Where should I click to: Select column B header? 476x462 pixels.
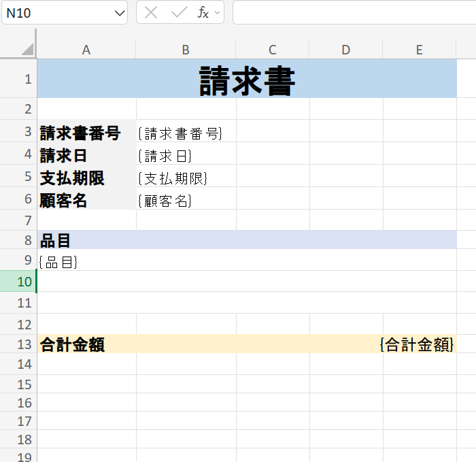tap(186, 50)
